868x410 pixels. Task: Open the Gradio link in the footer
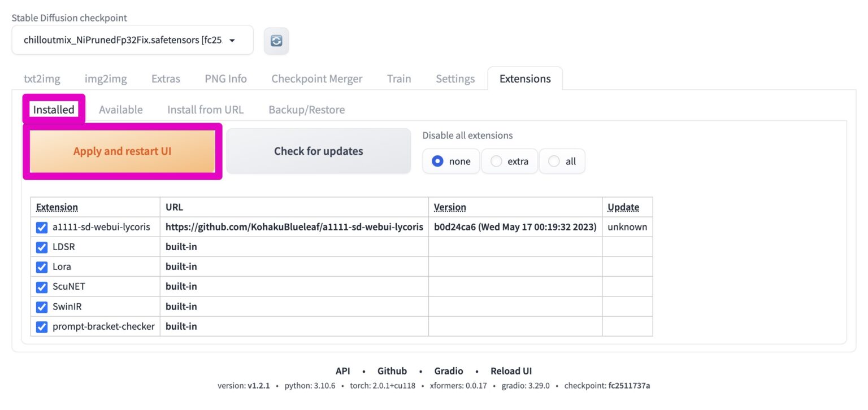pos(448,371)
